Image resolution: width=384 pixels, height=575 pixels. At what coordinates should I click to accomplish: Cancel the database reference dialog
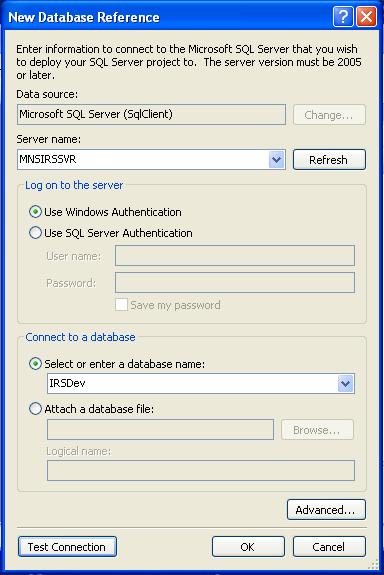point(329,547)
